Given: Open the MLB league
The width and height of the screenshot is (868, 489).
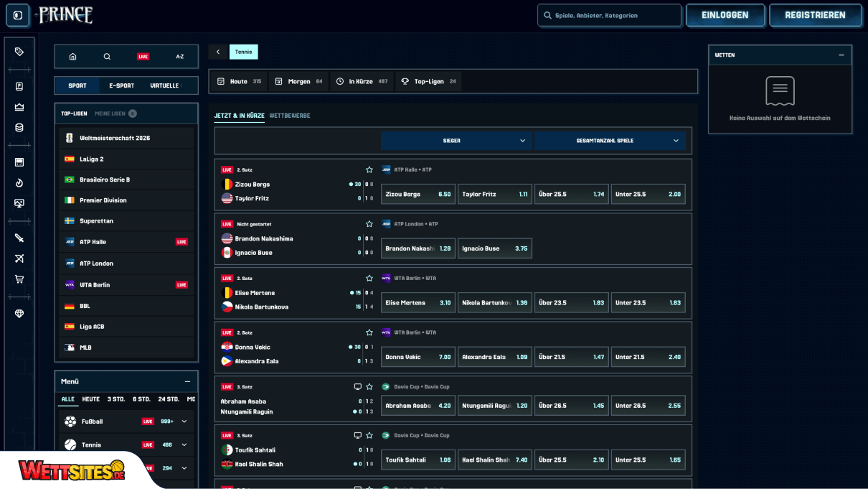Looking at the screenshot, I should [126, 348].
